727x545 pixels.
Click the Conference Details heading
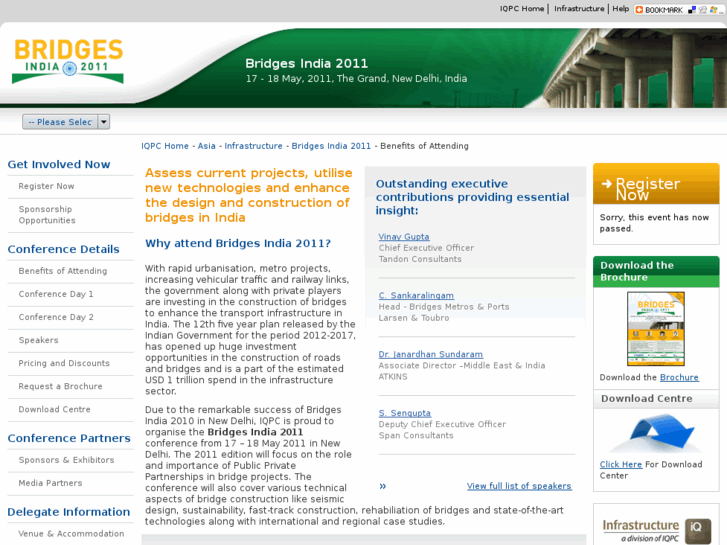[x=64, y=250]
